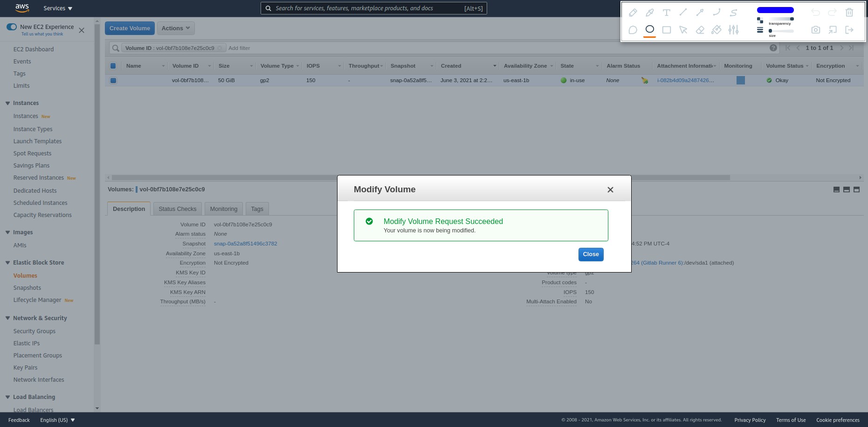Open the help question mark icon
Image resolution: width=868 pixels, height=427 pixels.
[773, 48]
